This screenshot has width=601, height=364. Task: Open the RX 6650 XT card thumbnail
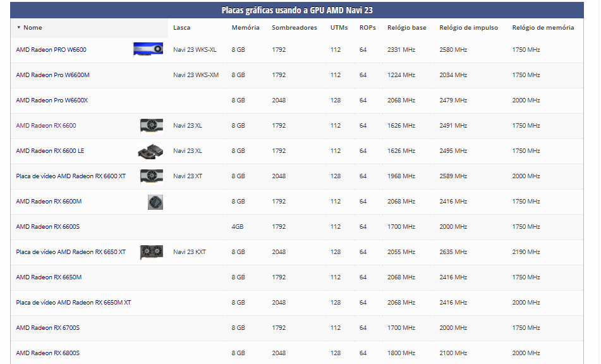coord(152,252)
